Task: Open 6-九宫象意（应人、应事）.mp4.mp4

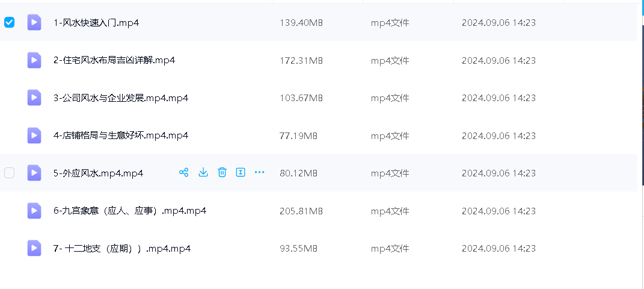Action: (129, 211)
